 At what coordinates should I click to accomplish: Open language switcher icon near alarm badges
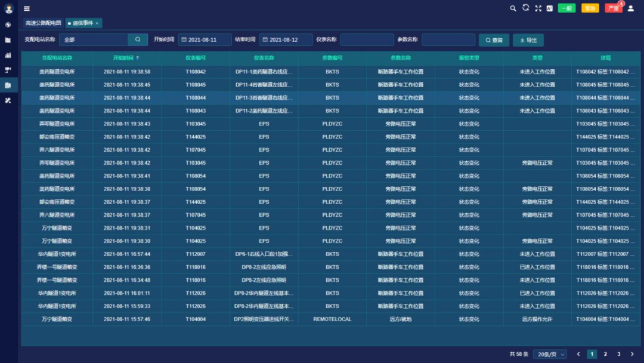[x=549, y=8]
